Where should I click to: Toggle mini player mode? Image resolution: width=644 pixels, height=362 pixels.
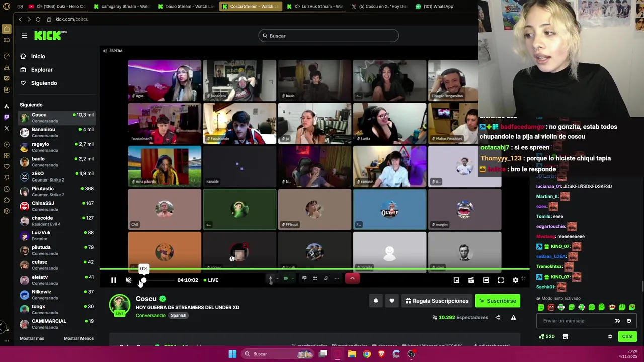point(456,280)
